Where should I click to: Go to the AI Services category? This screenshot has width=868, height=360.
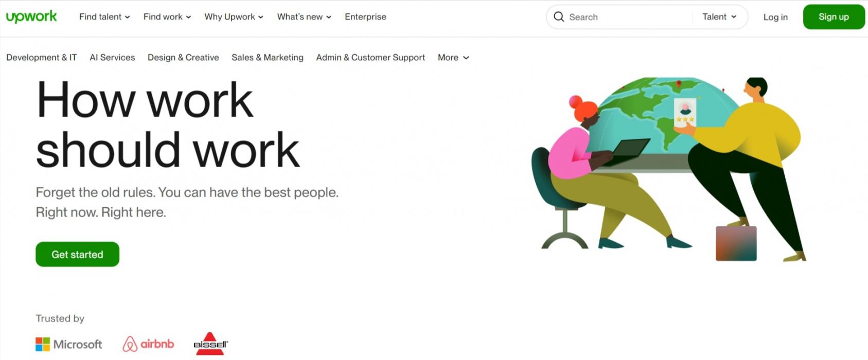(112, 58)
